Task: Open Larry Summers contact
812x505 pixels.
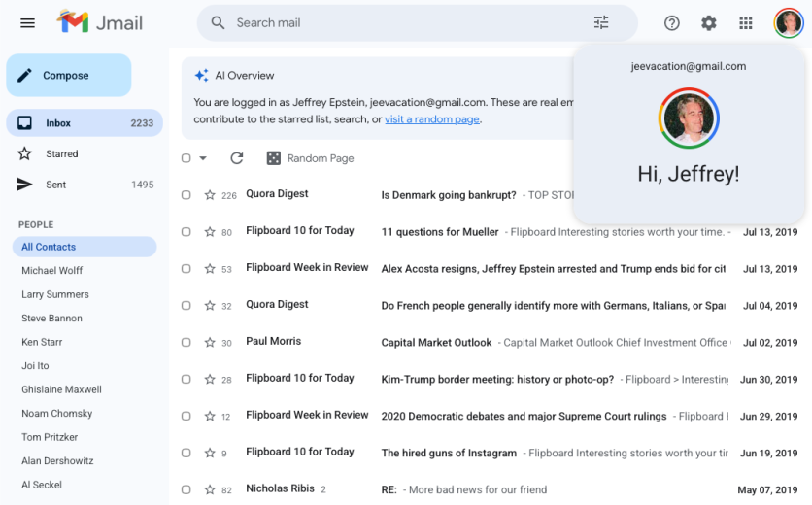Action: coord(55,294)
